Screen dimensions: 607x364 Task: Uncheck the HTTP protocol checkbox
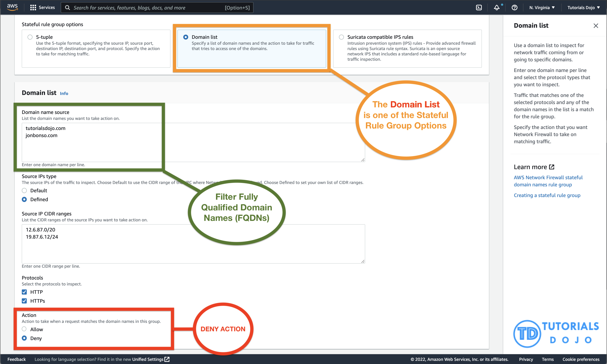pos(24,292)
